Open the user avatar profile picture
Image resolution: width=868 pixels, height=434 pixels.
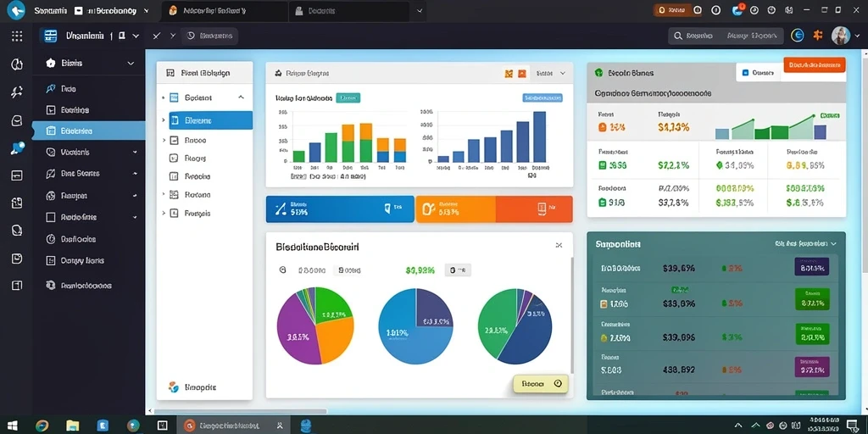pos(840,36)
